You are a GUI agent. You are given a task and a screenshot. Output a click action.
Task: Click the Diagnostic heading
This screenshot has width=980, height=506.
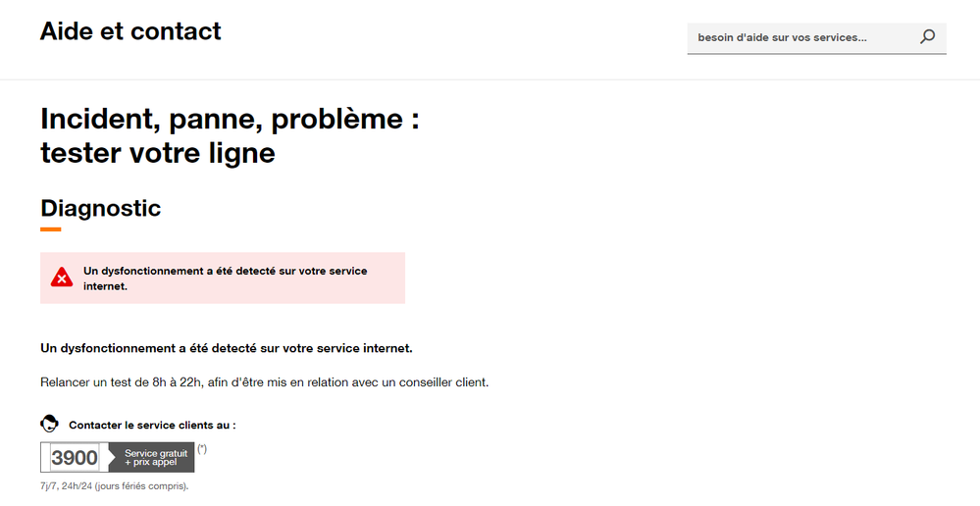101,208
